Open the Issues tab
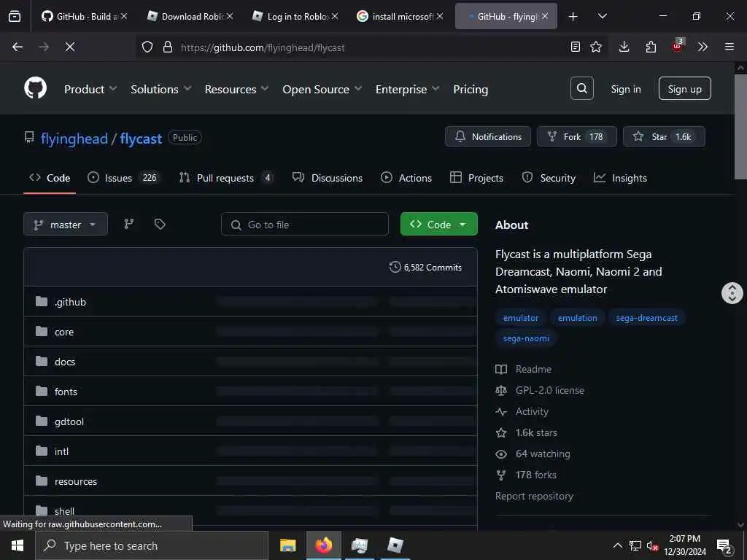747x560 pixels. coord(124,178)
